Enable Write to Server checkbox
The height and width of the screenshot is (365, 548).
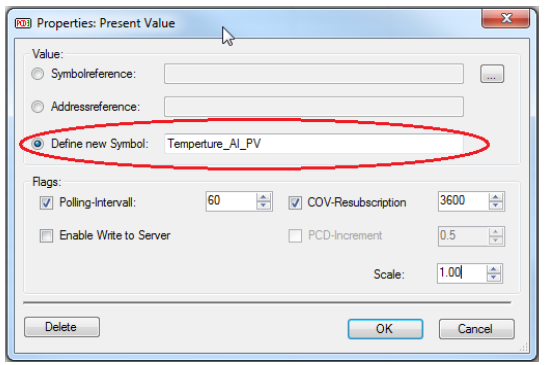(46, 236)
